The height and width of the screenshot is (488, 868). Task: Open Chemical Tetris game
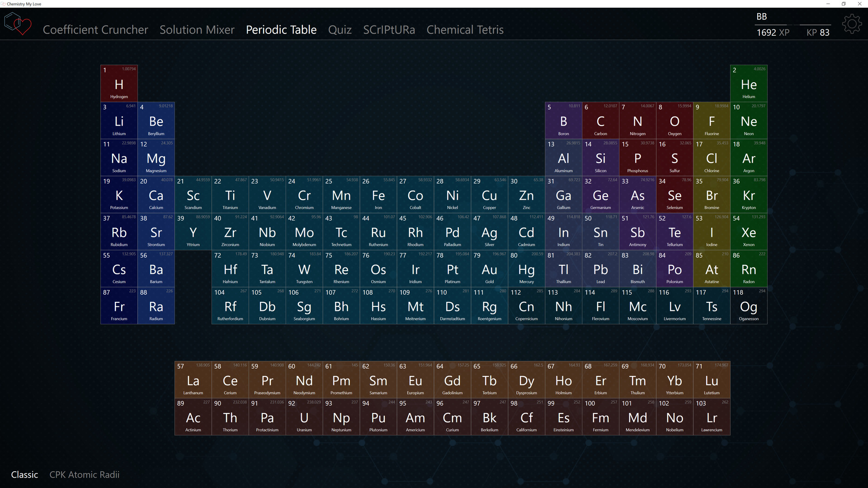[x=464, y=29]
